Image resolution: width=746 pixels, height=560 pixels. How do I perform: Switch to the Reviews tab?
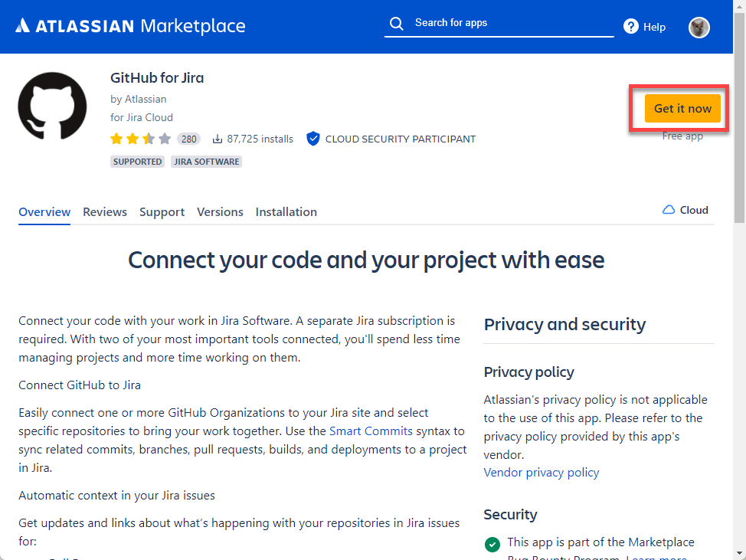[x=105, y=212]
